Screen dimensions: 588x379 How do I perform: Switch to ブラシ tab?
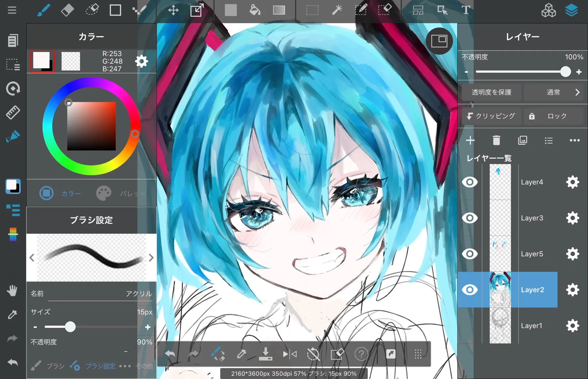(47, 366)
